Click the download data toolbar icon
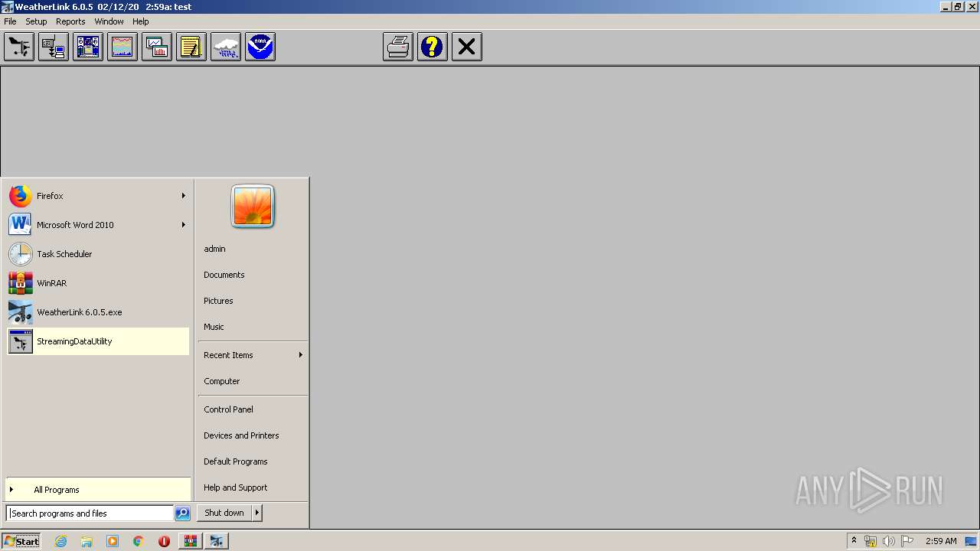 [x=54, y=47]
